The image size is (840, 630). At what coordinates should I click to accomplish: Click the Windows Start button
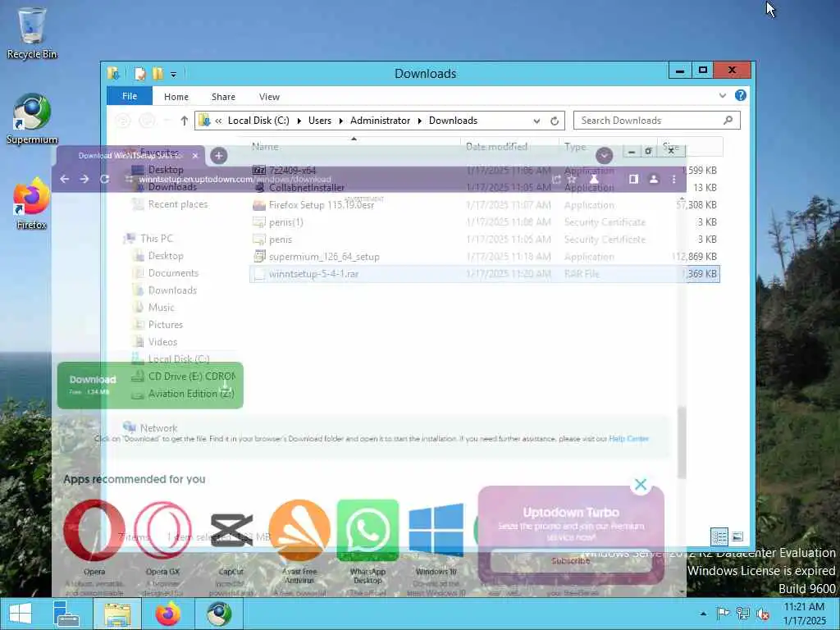pos(21,614)
